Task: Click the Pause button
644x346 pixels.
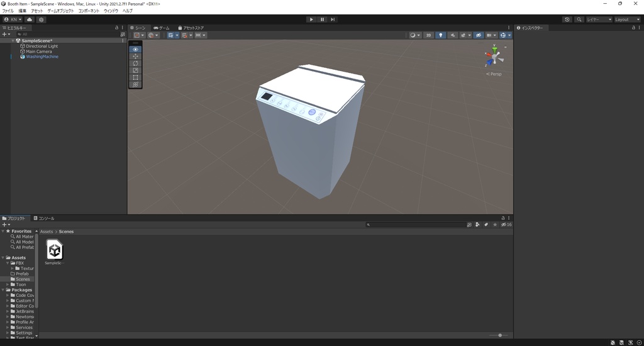Action: pyautogui.click(x=322, y=20)
